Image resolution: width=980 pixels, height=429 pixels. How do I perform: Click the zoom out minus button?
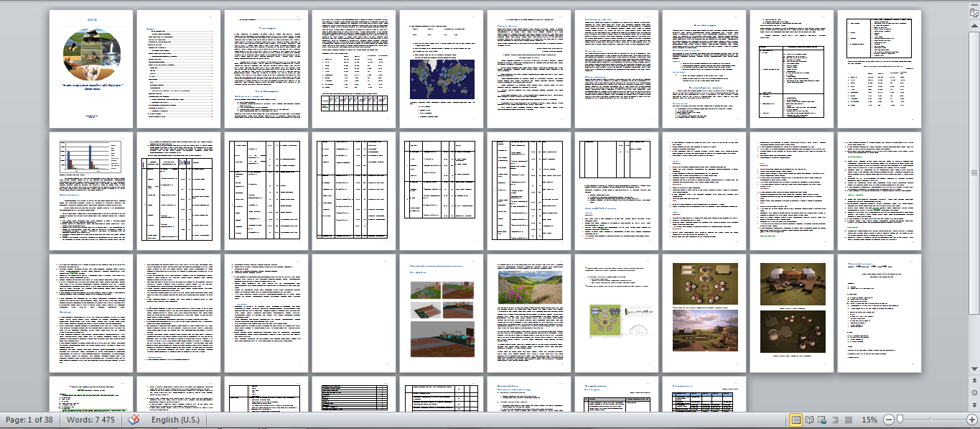tap(889, 420)
